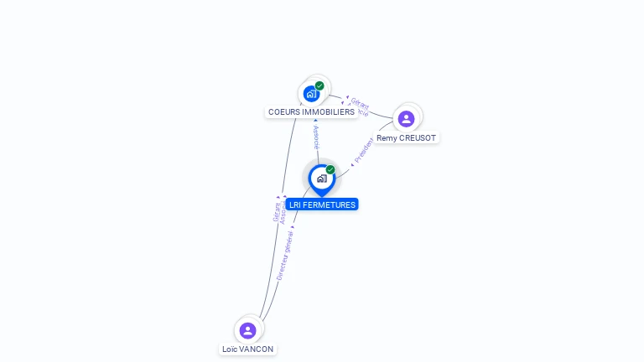Open the COEURS IMMOBILIERS name label
Viewport: 644px width, 362px height.
pos(311,111)
